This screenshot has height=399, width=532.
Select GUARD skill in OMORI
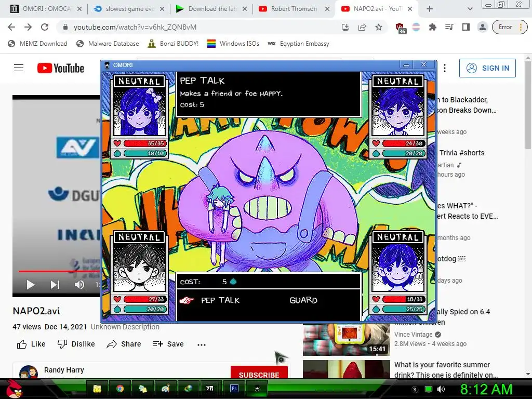(303, 300)
